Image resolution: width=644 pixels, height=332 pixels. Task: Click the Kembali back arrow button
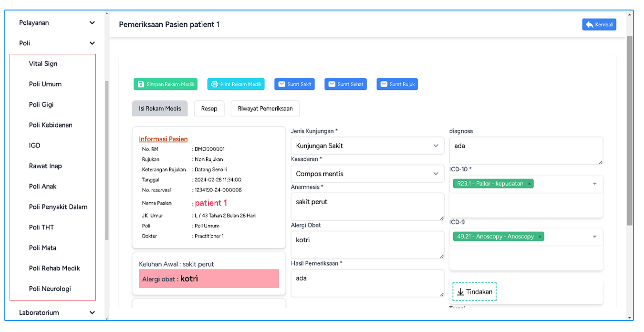[599, 25]
